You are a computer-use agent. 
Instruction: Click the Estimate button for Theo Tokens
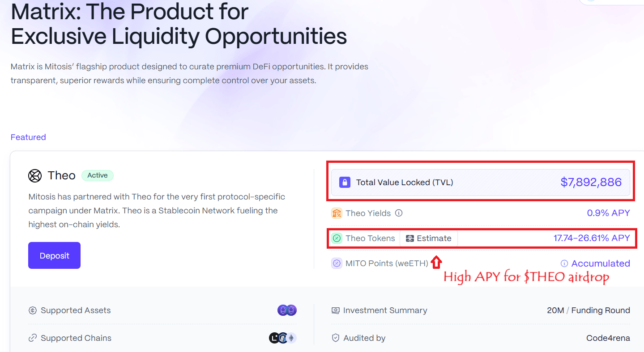[429, 238]
